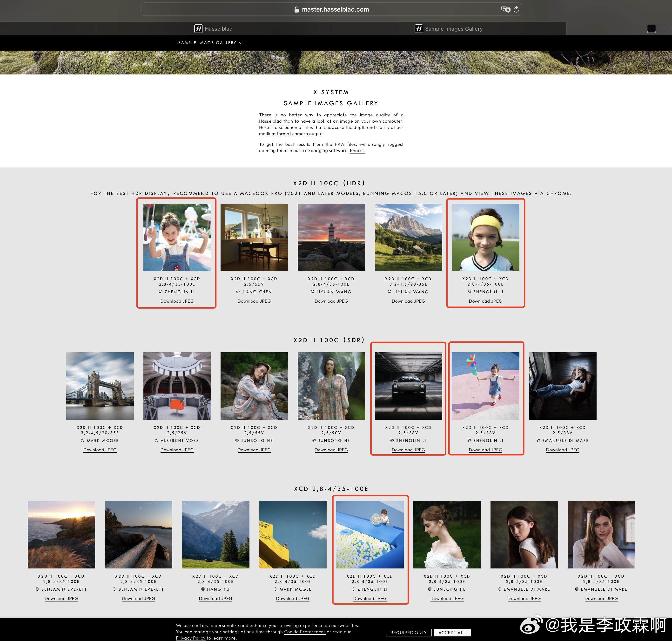The width and height of the screenshot is (672, 641).
Task: Click the Hasselblad tab's H favicon
Action: pyautogui.click(x=199, y=29)
